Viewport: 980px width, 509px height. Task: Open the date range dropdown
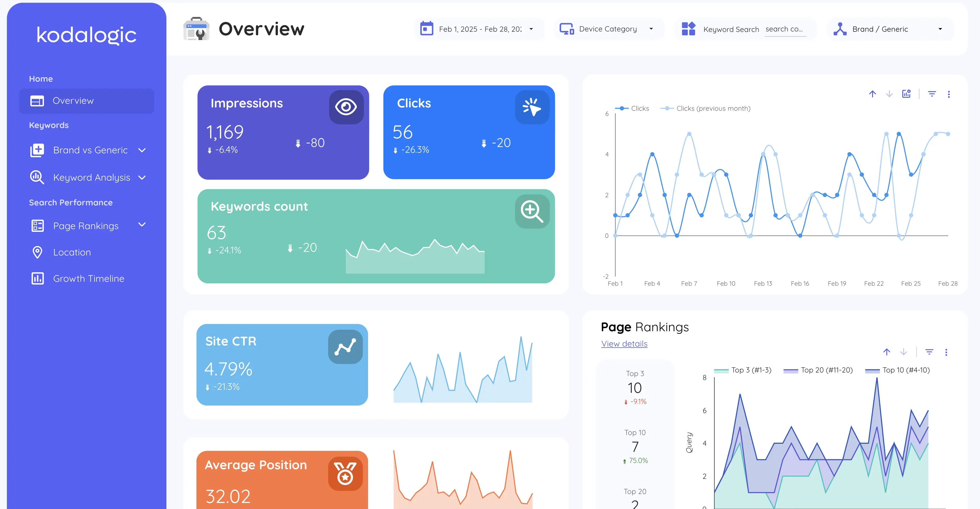point(479,29)
